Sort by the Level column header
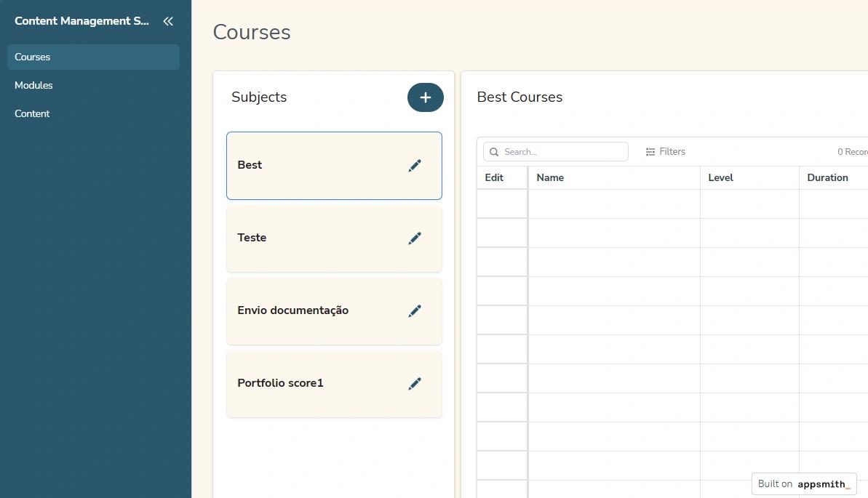This screenshot has width=868, height=498. click(x=749, y=177)
